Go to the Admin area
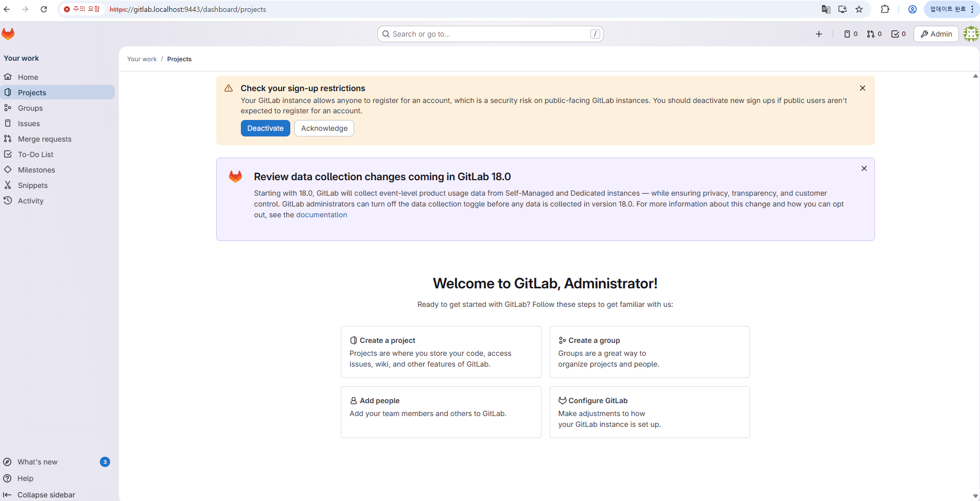Screen dimensions: 980x501 [936, 34]
